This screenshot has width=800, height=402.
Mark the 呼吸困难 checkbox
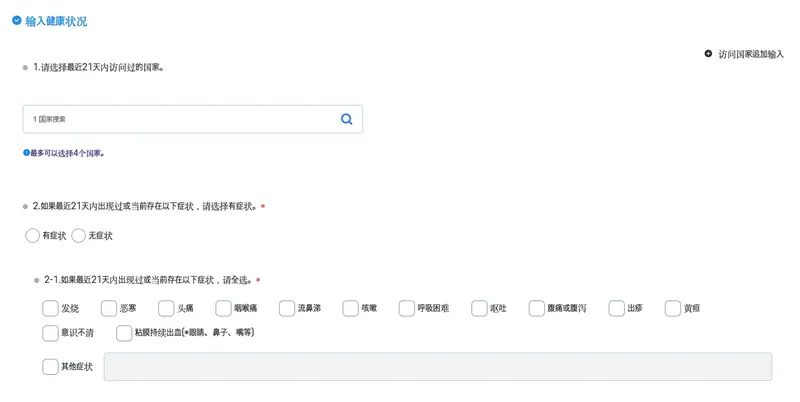point(407,308)
